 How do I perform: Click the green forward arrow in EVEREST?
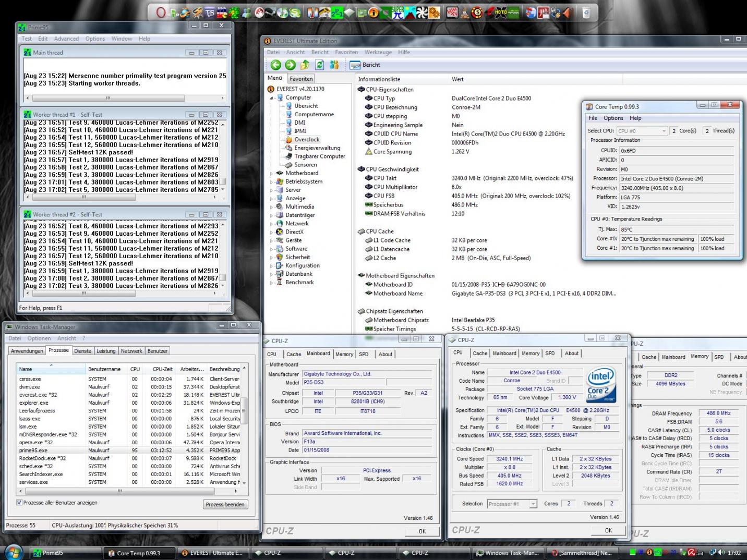click(x=290, y=65)
